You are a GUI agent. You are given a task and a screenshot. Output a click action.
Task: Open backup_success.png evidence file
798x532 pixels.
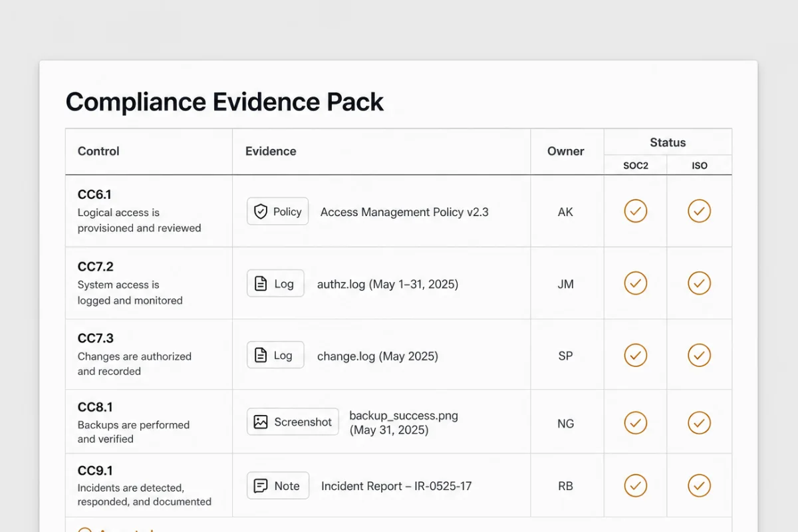[x=404, y=422]
